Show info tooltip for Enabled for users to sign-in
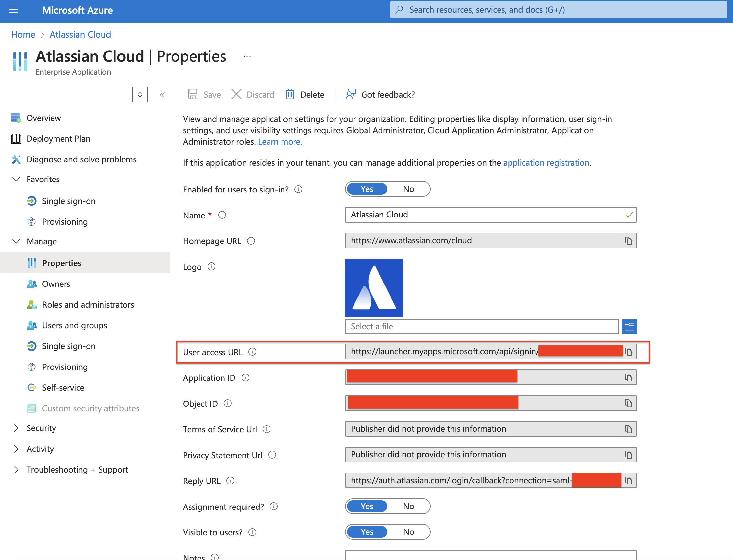Image resolution: width=733 pixels, height=560 pixels. click(298, 189)
